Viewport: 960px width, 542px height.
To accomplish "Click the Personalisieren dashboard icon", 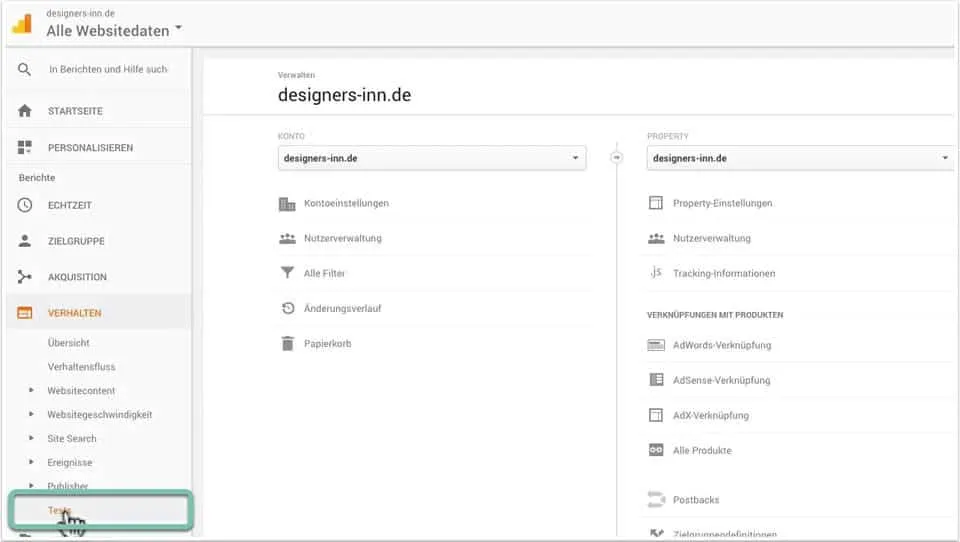I will [x=25, y=148].
